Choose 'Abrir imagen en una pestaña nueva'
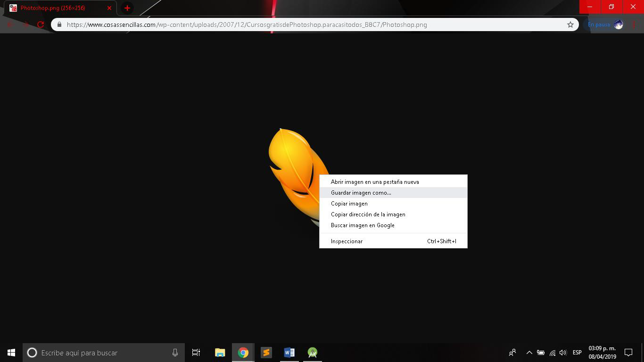 click(393, 181)
